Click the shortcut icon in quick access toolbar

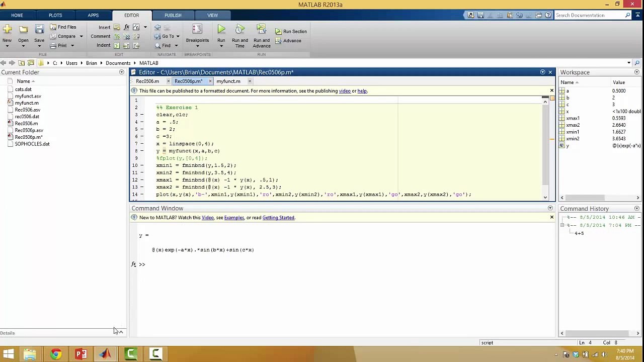[471, 15]
